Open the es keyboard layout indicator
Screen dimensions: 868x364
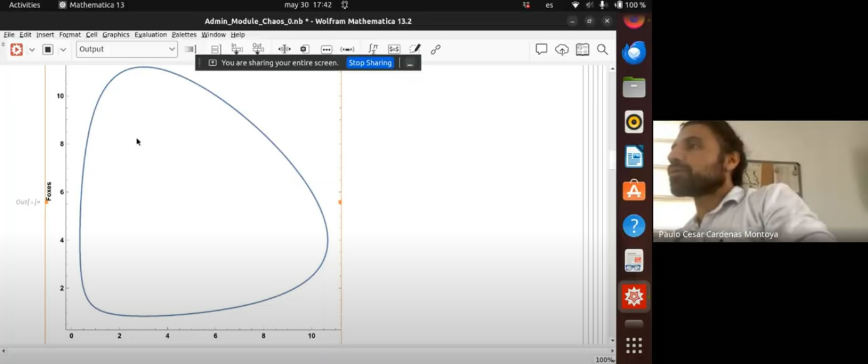click(x=549, y=5)
